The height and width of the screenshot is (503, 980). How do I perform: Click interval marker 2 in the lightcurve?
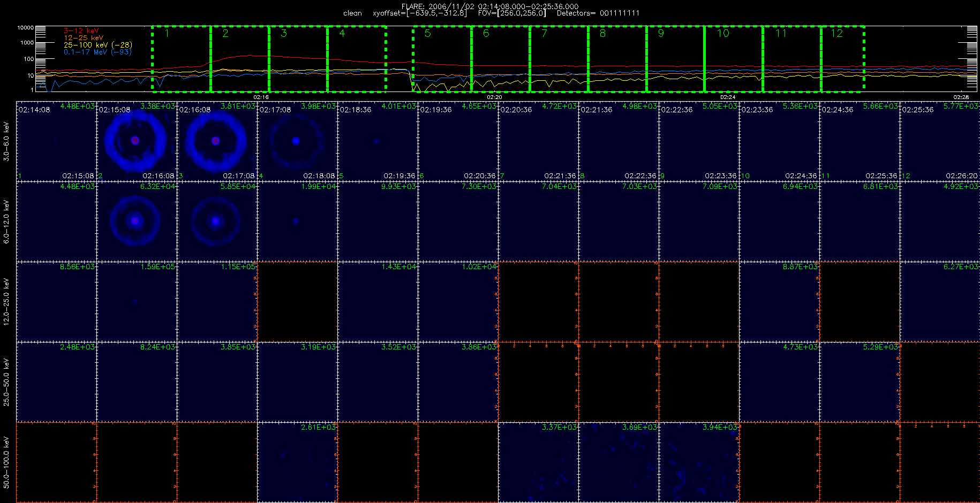pos(225,34)
